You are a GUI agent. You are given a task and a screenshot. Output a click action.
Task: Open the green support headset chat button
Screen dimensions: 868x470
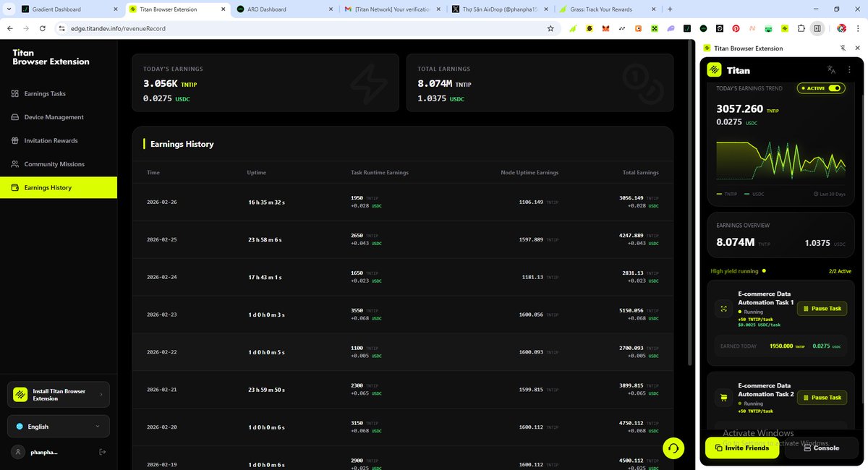pyautogui.click(x=673, y=448)
